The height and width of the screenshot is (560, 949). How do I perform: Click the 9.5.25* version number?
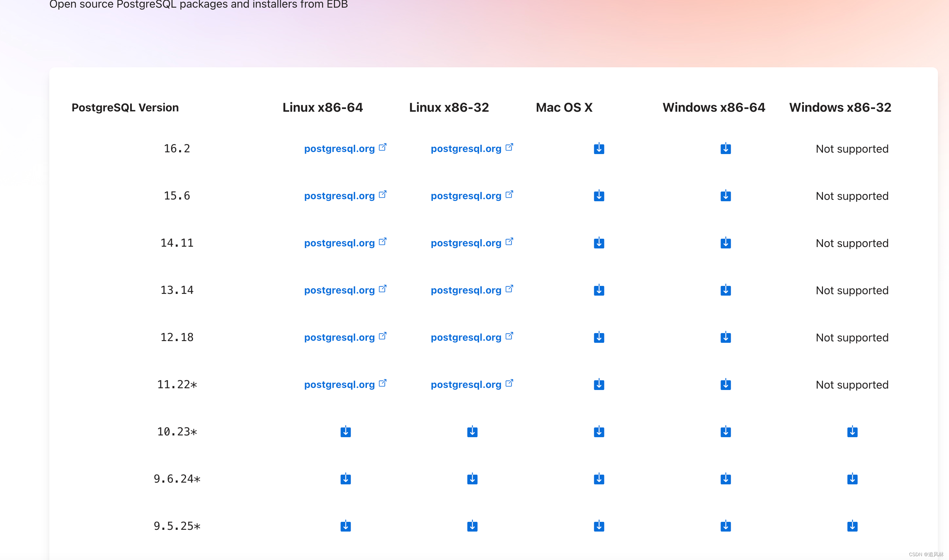(x=177, y=526)
